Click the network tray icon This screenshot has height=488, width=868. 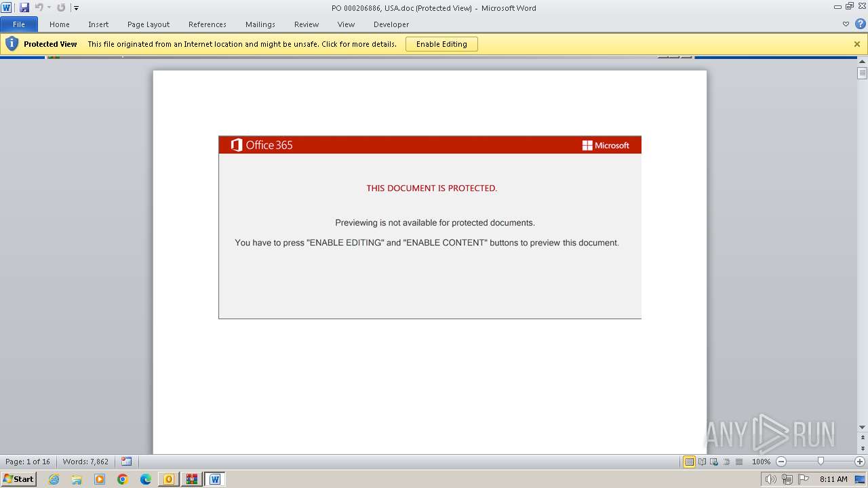pos(787,479)
